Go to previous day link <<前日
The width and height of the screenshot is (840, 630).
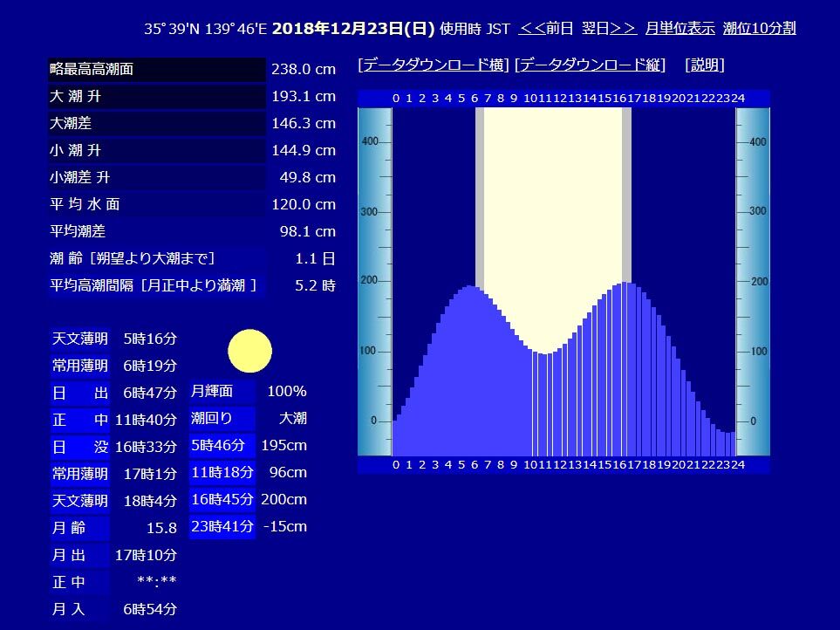(545, 28)
